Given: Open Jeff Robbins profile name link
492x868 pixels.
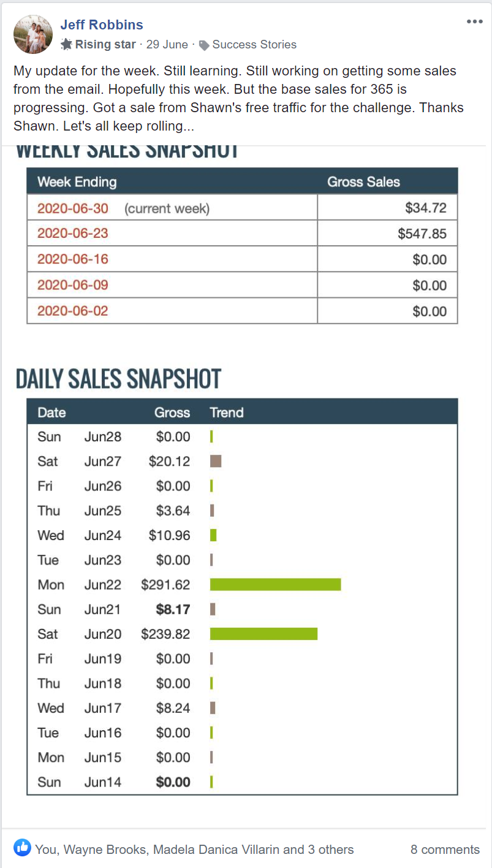Looking at the screenshot, I should (102, 25).
